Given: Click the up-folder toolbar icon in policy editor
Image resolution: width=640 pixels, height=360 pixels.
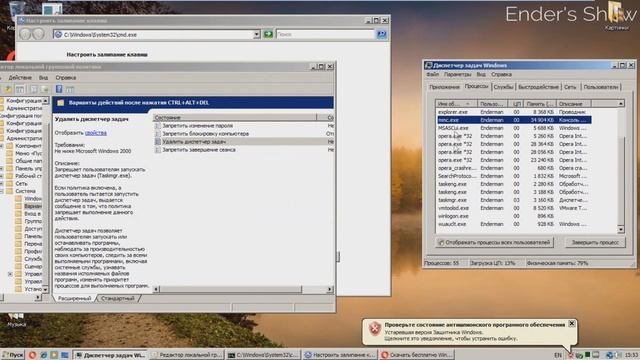Looking at the screenshot, I should [8, 89].
